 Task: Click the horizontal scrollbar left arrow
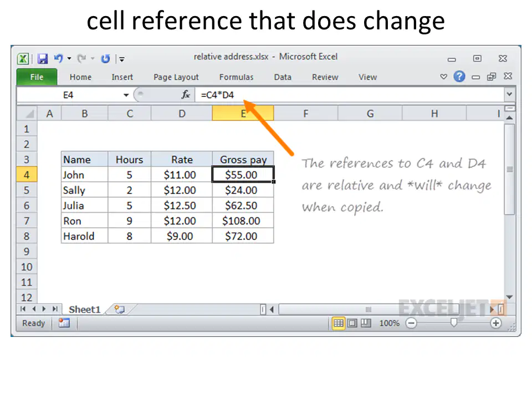(x=272, y=309)
